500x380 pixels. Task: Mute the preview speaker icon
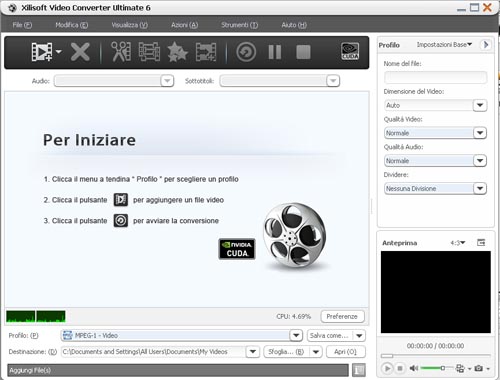coord(414,368)
